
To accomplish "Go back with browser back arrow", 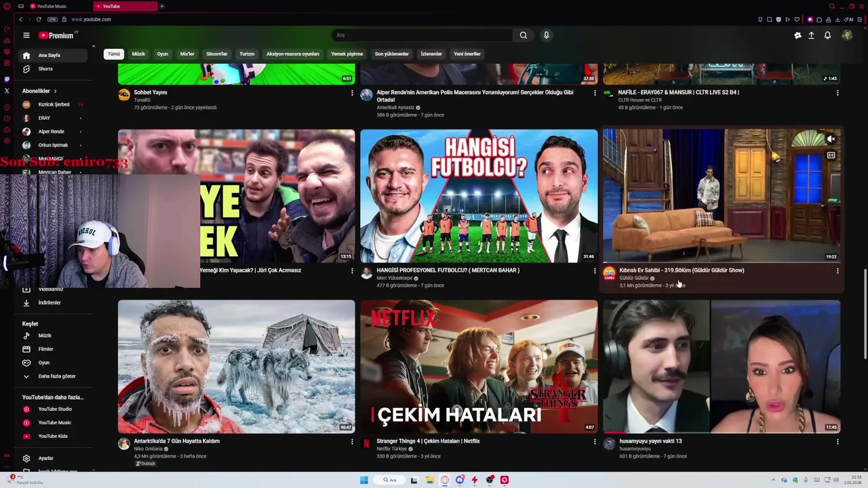I will tap(20, 19).
